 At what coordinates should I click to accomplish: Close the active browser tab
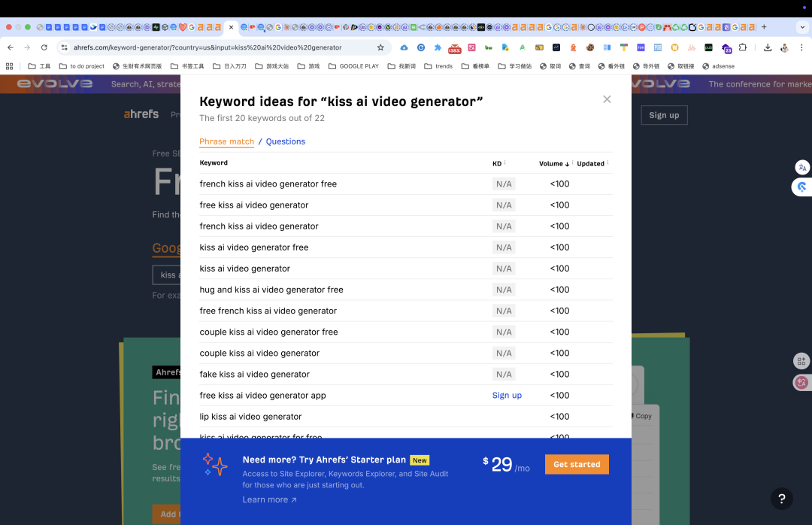tap(231, 27)
